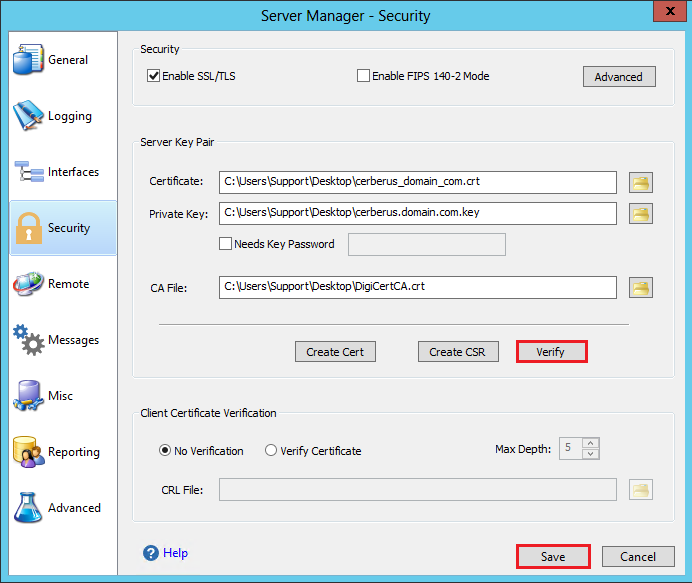Open the Misc settings page
692x583 pixels.
click(62, 396)
